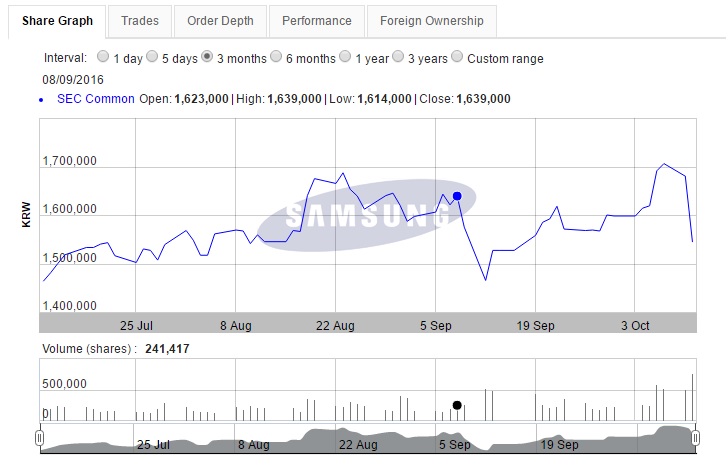Viewport: 728px width, 465px height.
Task: Click the blue data point on price line
Action: click(457, 196)
